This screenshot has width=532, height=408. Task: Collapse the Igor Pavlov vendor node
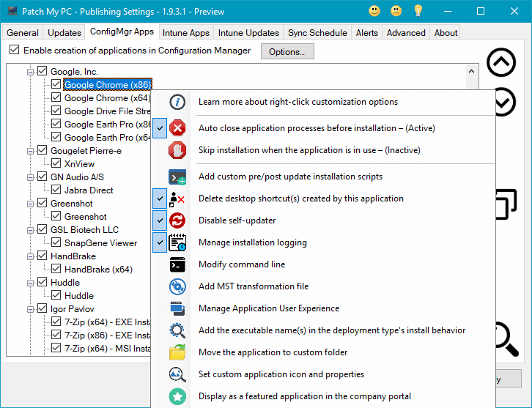[x=31, y=309]
